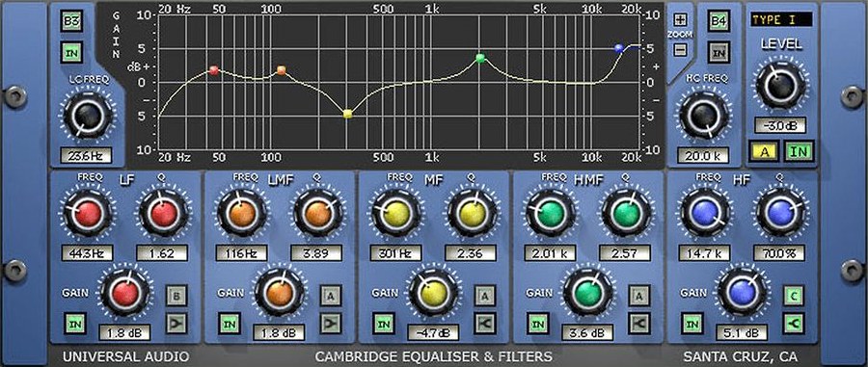Open the TYPE I EQ type display

[x=781, y=20]
